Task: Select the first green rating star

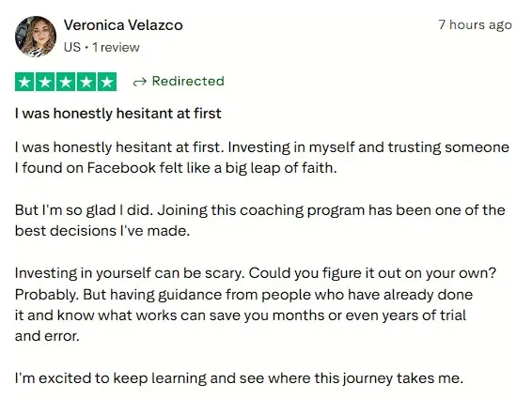Action: pos(24,82)
